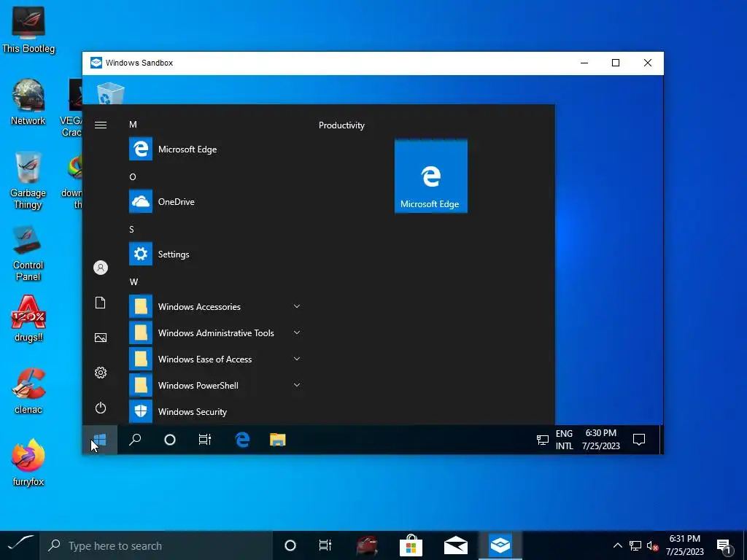Open OneDrive in the sandbox Start menu
The width and height of the screenshot is (747, 560).
pos(214,201)
